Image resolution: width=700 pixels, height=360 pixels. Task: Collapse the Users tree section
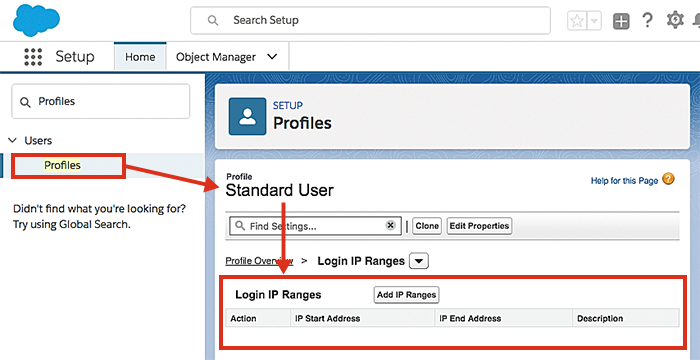[x=12, y=140]
